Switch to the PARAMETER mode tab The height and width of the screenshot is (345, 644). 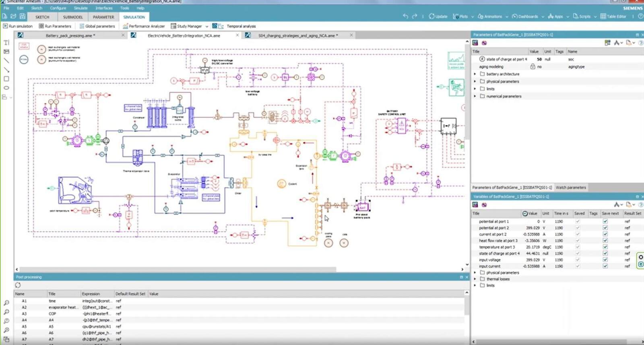[103, 17]
